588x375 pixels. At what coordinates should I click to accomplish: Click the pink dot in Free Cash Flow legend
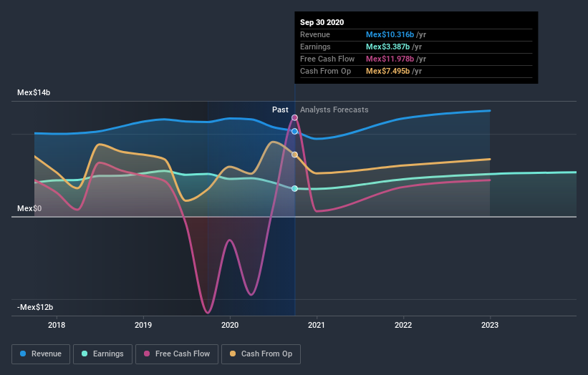pos(147,354)
